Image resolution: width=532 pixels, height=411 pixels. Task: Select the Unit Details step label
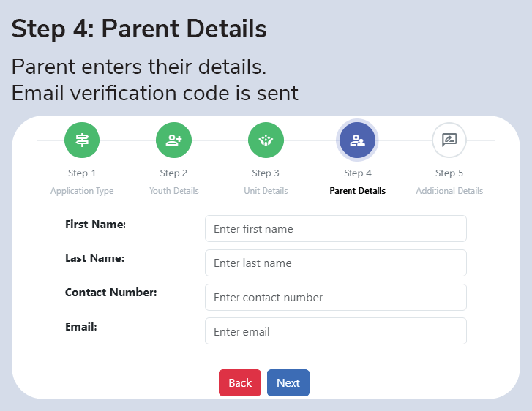[266, 191]
